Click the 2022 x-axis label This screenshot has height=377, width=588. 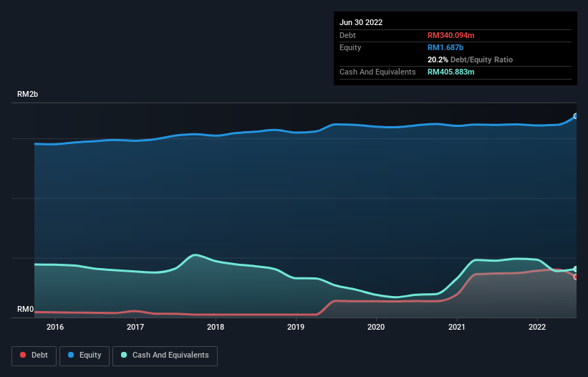coord(537,327)
